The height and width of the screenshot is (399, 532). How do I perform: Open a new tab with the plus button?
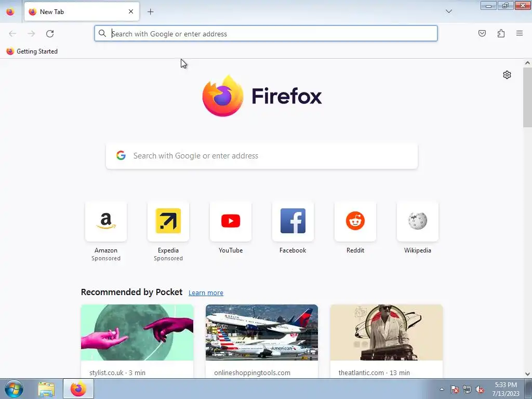pos(150,12)
